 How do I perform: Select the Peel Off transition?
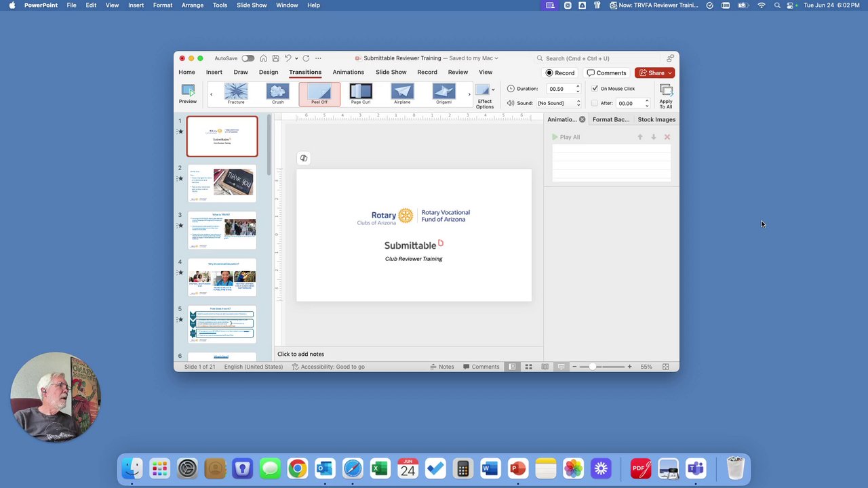tap(319, 94)
